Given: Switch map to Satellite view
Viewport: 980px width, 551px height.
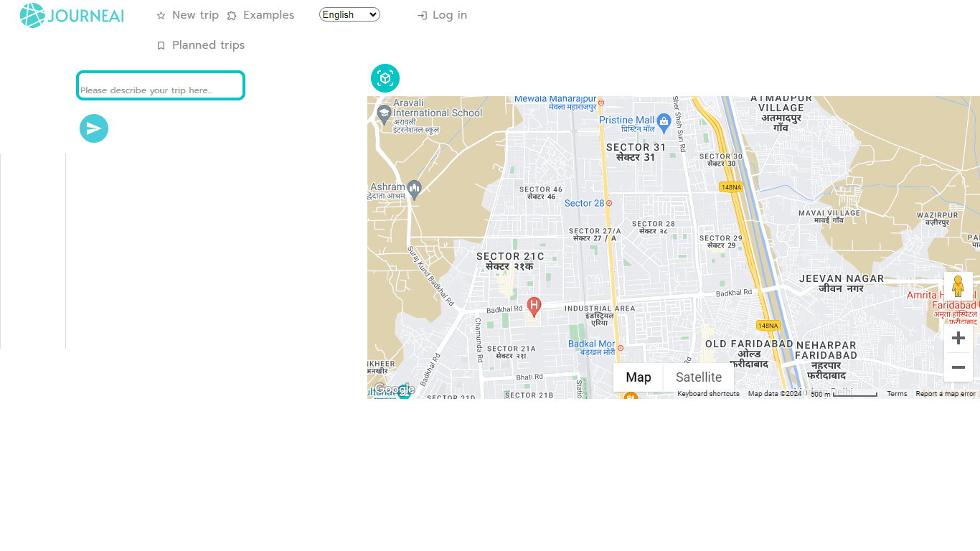Looking at the screenshot, I should pyautogui.click(x=699, y=377).
